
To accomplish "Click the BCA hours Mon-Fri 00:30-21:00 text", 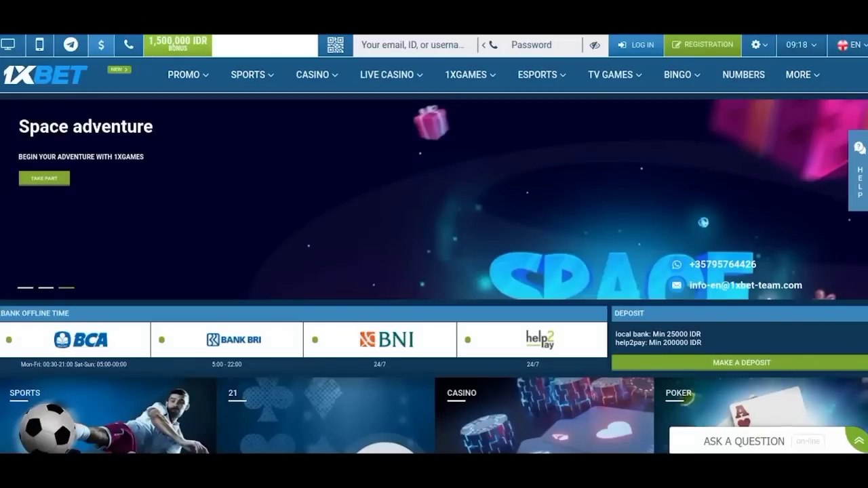I will click(x=74, y=365).
